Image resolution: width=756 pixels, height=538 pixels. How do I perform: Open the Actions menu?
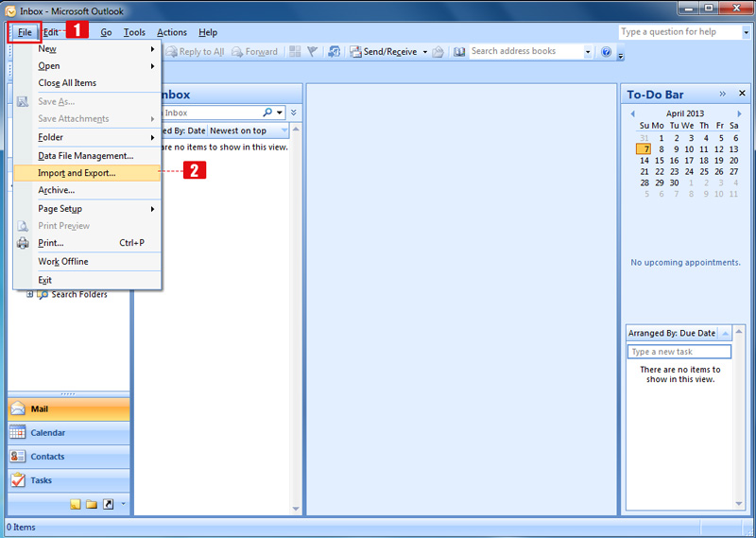coord(172,32)
